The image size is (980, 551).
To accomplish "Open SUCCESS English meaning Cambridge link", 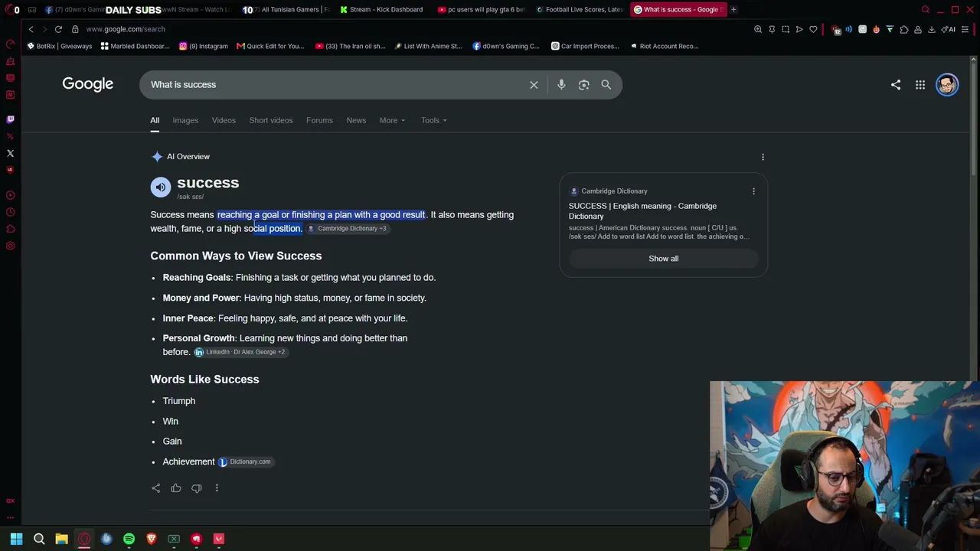I will point(642,211).
